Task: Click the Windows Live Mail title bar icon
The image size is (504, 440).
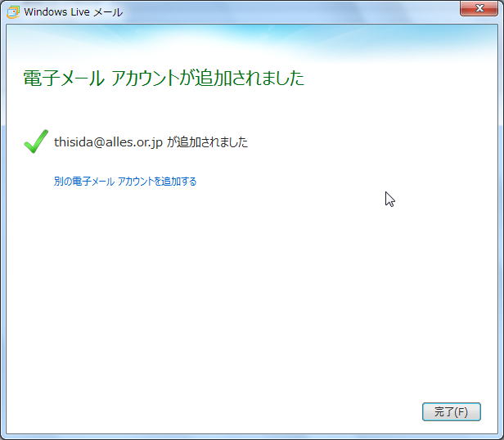Action: 13,12
